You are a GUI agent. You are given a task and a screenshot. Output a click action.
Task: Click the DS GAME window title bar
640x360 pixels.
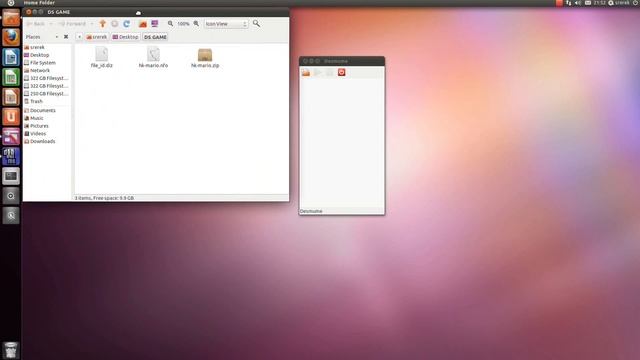click(x=156, y=12)
